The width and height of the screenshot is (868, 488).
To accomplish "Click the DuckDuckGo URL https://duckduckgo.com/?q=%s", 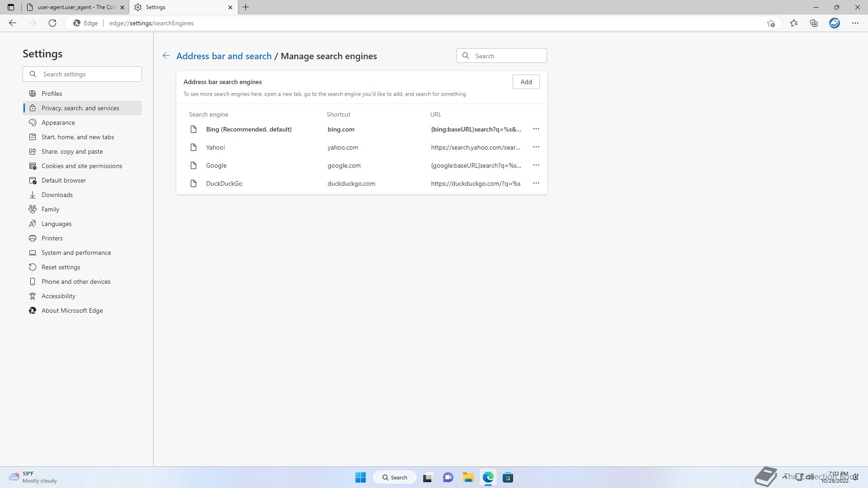I will coord(476,183).
